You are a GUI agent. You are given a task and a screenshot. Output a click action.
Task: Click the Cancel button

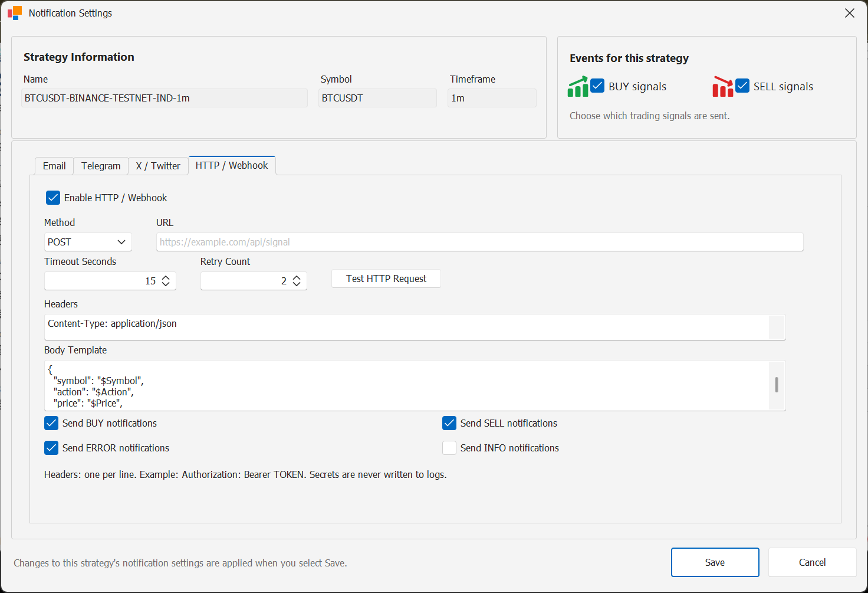(x=812, y=562)
